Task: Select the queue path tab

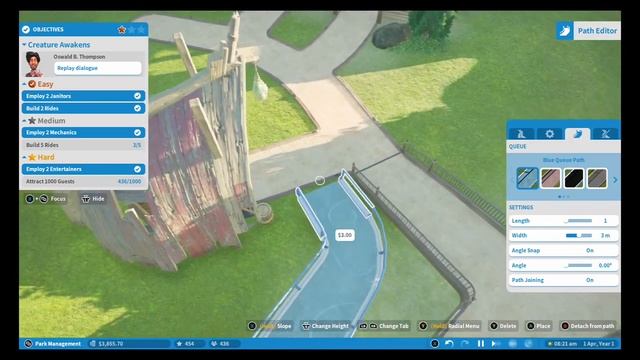Action: pos(578,134)
